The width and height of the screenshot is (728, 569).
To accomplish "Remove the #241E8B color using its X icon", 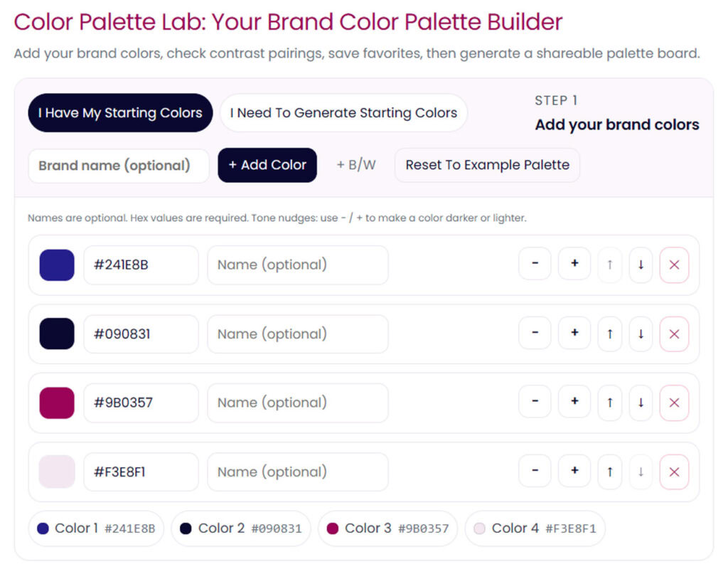I will click(x=674, y=264).
